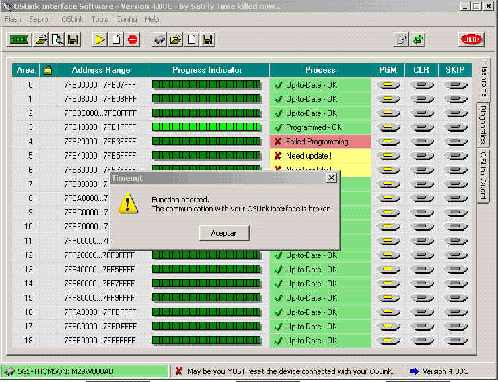498x382 pixels.
Task: Click the green check beside Programmed - OK
Action: coord(278,127)
